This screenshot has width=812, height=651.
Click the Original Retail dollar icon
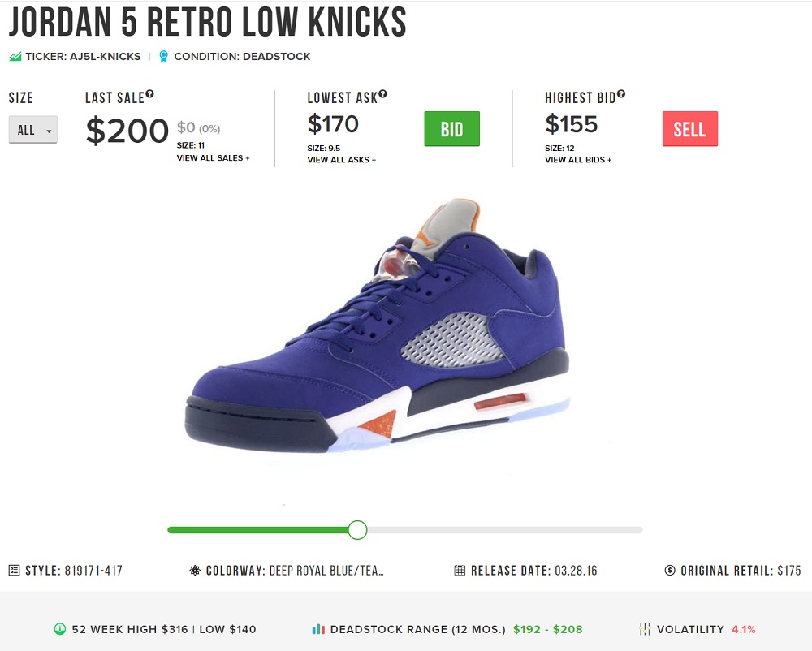(670, 571)
